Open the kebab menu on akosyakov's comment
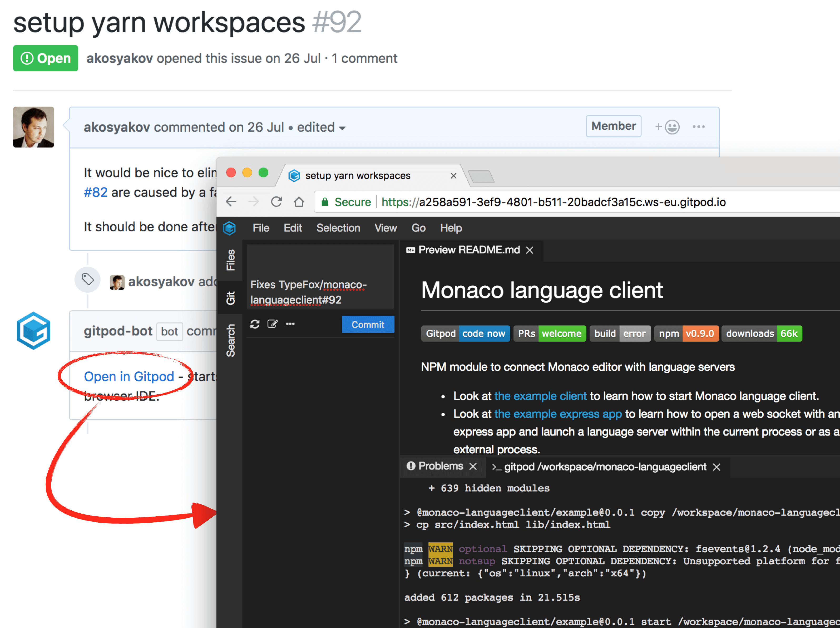This screenshot has height=628, width=840. (699, 126)
